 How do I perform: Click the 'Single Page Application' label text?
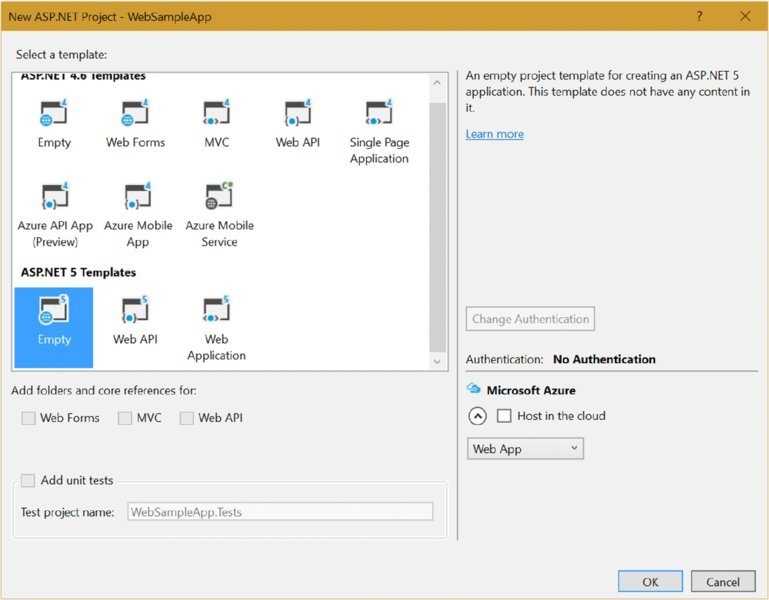tap(379, 151)
